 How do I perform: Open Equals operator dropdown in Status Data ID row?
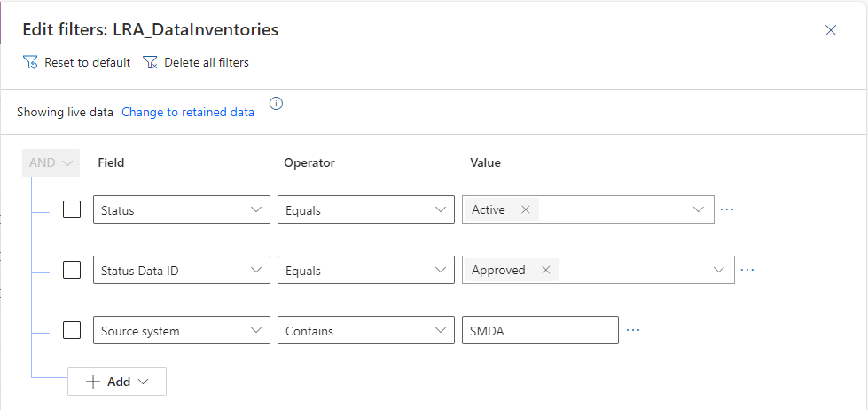(366, 270)
